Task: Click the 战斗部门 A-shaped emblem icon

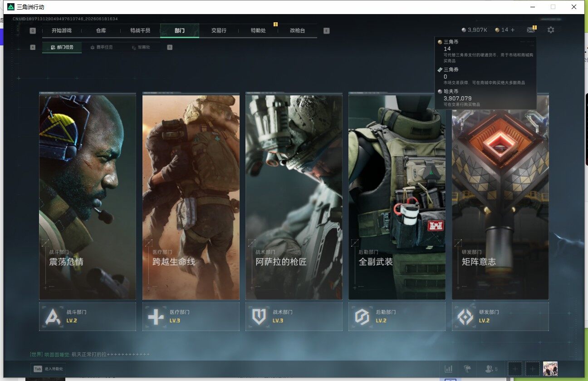Action: [x=53, y=317]
